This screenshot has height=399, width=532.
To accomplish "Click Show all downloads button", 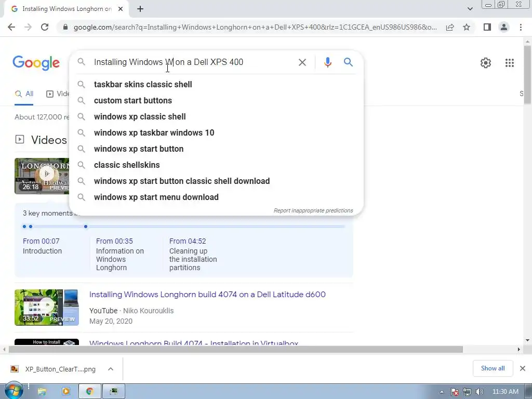I will 493,368.
